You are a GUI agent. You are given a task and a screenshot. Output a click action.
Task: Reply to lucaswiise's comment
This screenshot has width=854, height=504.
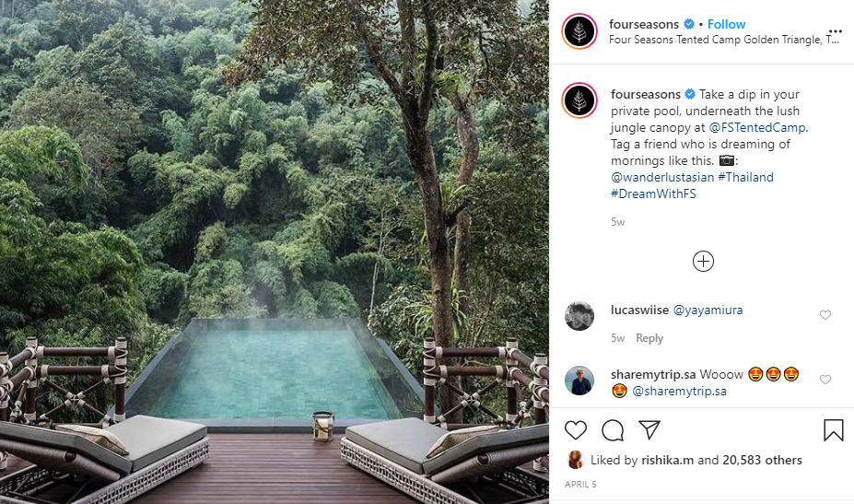[x=649, y=338]
